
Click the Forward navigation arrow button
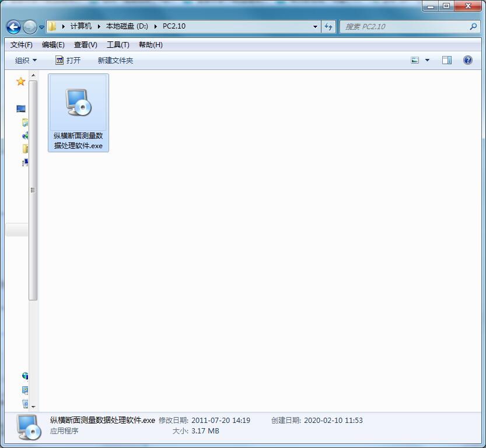tap(30, 27)
